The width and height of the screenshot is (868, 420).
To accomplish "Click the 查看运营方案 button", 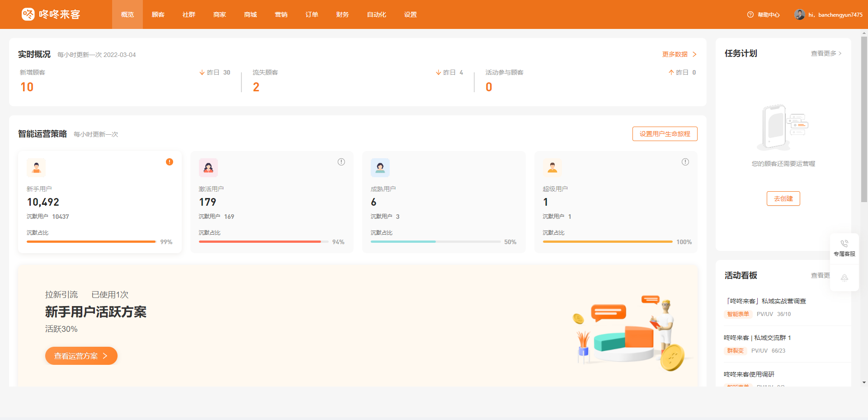I will [81, 356].
